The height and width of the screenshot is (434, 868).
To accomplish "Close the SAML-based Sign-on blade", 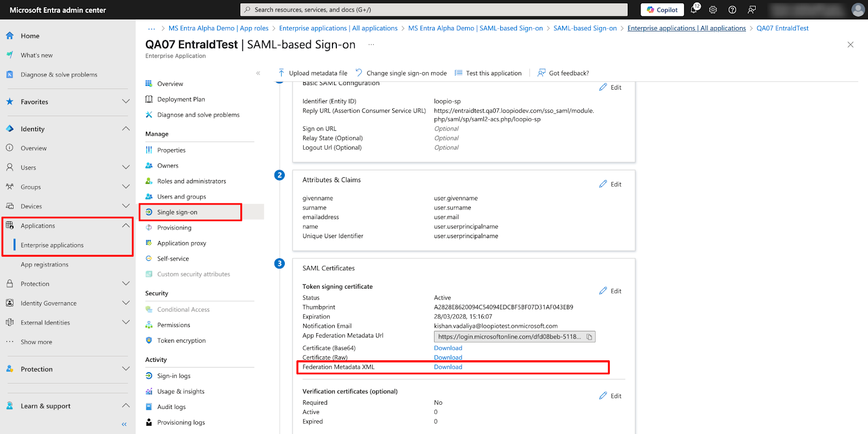I will tap(851, 44).
